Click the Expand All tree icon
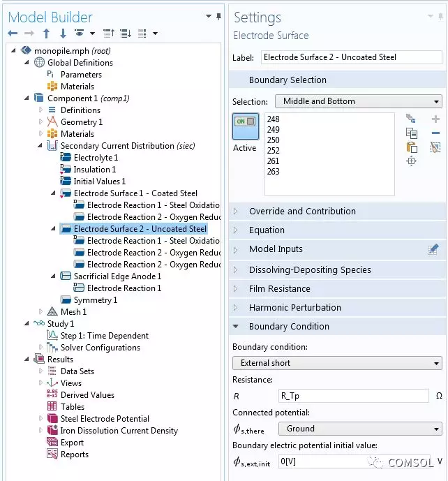Viewport: 448px width, 481px height. click(x=125, y=34)
